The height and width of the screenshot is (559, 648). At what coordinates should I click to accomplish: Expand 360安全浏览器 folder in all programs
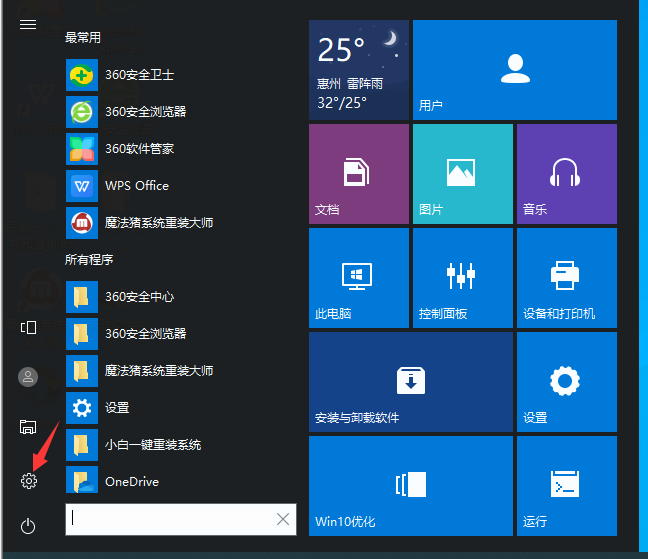(126, 334)
